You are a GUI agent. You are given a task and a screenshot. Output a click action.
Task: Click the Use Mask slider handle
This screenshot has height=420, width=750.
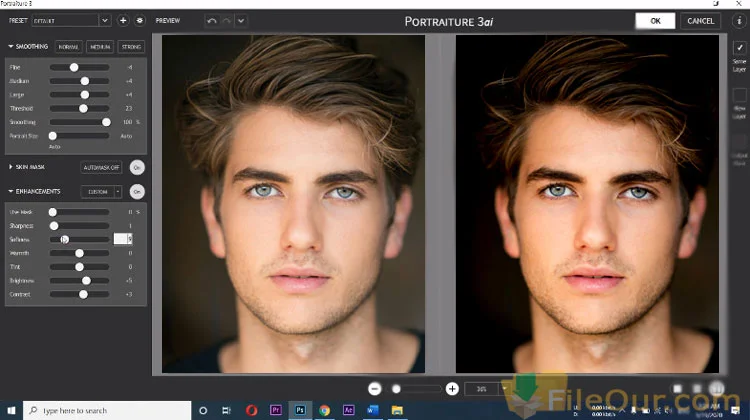(53, 212)
